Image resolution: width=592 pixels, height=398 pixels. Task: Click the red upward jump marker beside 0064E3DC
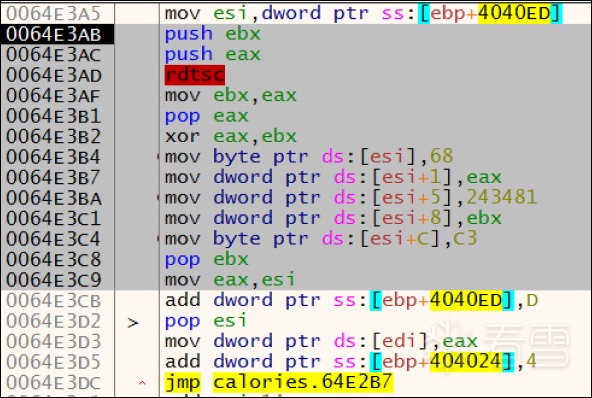[x=142, y=383]
